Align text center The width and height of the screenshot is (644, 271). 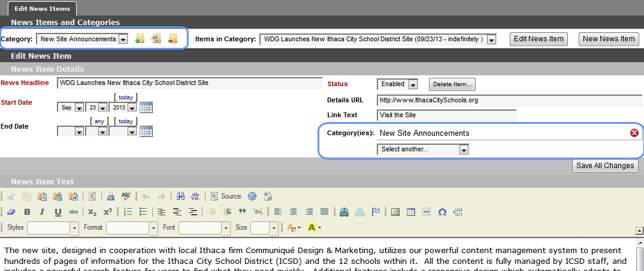point(294,212)
